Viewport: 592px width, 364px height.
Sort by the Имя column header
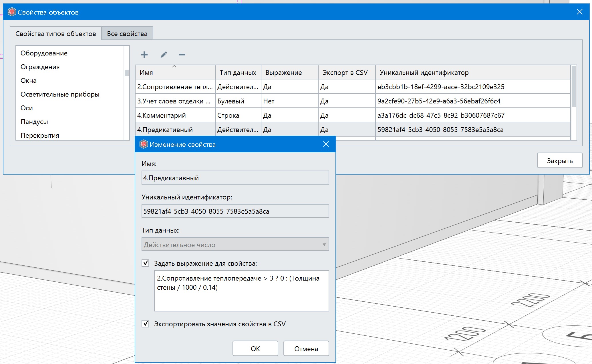[x=175, y=72]
